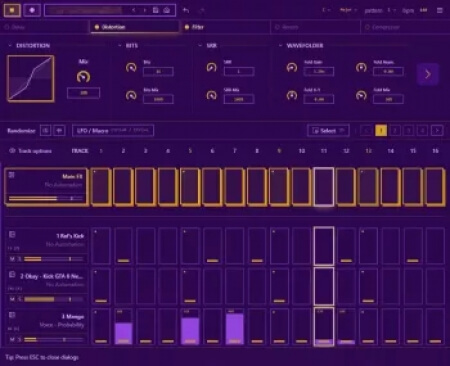450x366 pixels.
Task: Click the bpm value field in the top bar
Action: point(423,10)
